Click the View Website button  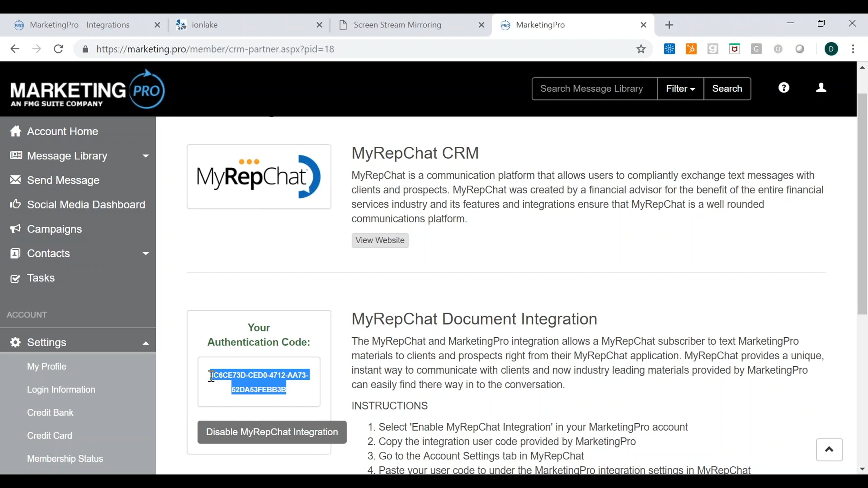click(380, 240)
